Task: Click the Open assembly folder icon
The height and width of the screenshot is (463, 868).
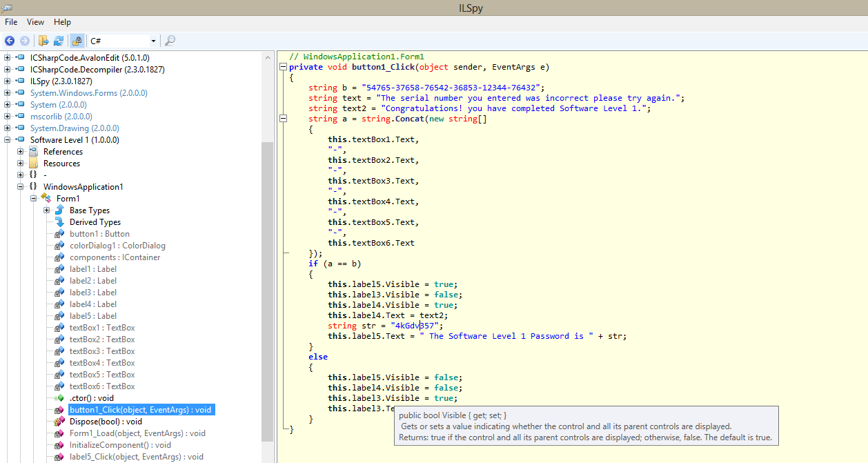Action: pyautogui.click(x=43, y=41)
